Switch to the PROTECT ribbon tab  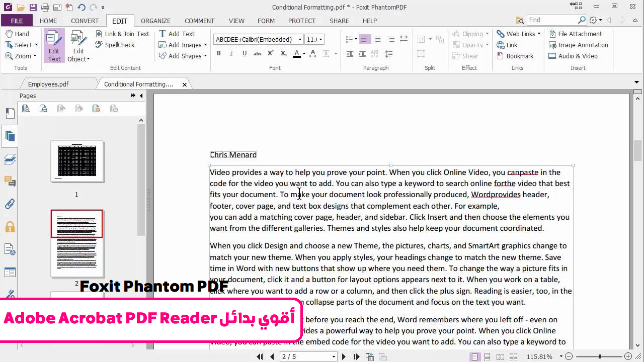302,21
